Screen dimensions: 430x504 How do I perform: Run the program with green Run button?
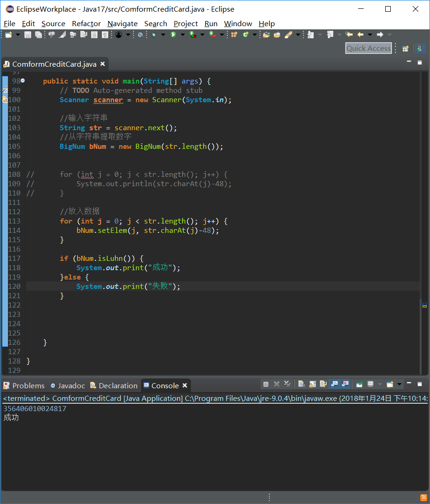click(x=173, y=35)
